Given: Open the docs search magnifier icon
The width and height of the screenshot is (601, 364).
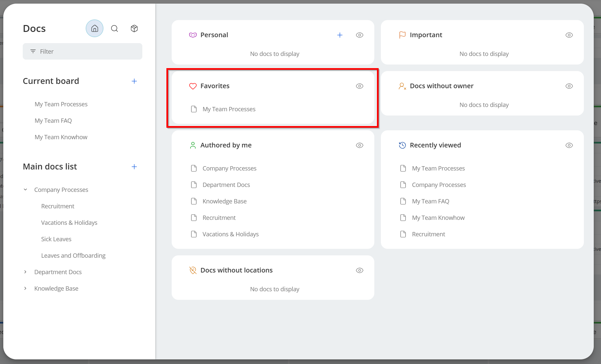Looking at the screenshot, I should pos(114,29).
